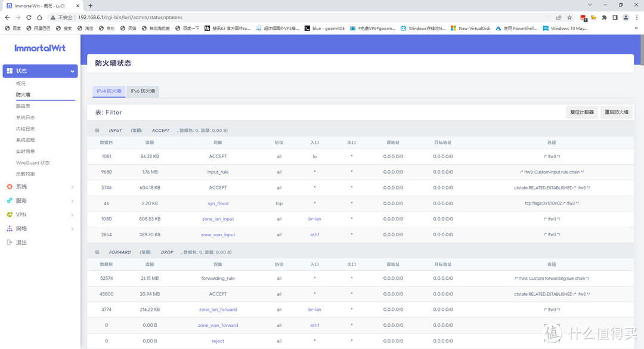Bookmark this page with the star icon
This screenshot has width=644, height=349.
[569, 17]
